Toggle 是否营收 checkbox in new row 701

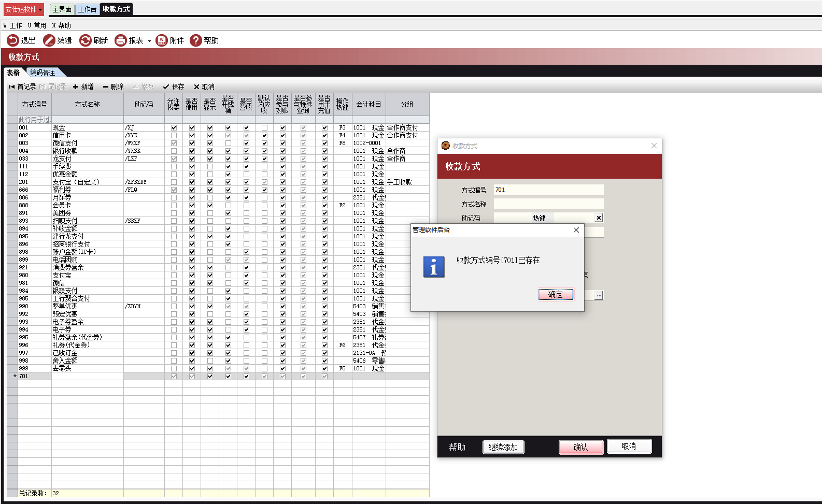click(x=246, y=376)
